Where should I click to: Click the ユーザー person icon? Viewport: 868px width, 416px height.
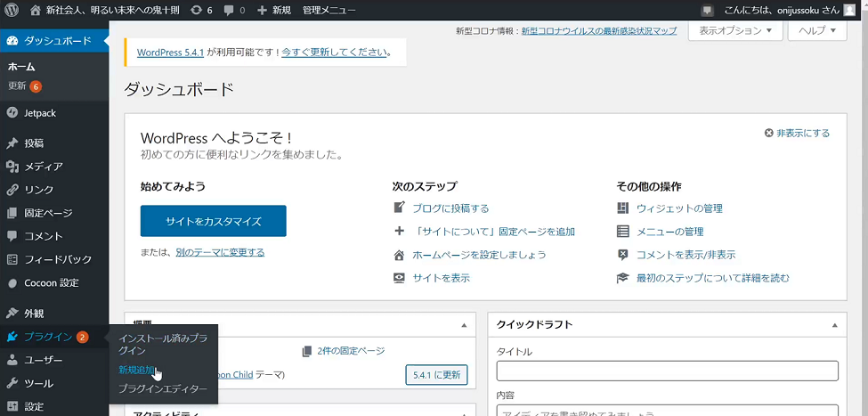pos(12,360)
